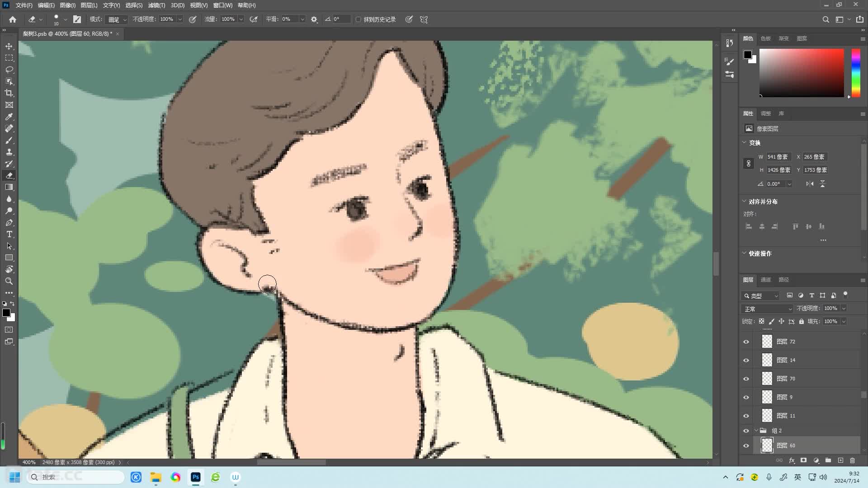Select the Clone Stamp tool
Image resolution: width=868 pixels, height=488 pixels.
coord(9,152)
